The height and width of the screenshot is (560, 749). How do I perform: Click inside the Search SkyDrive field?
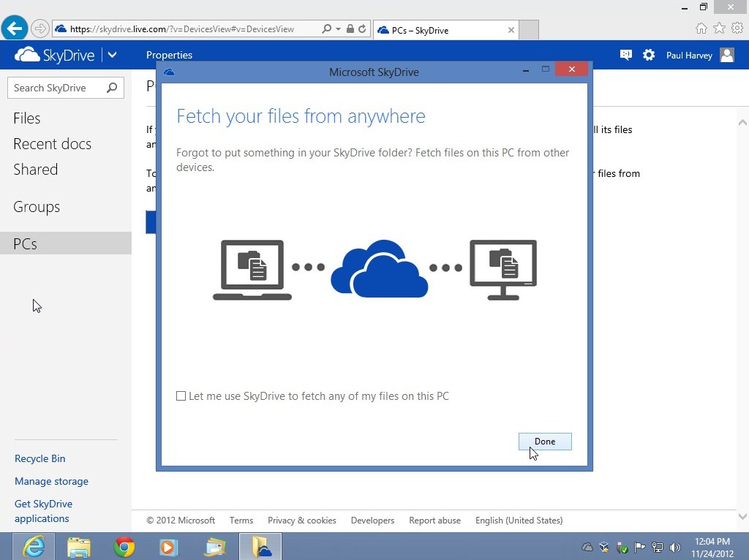[57, 88]
